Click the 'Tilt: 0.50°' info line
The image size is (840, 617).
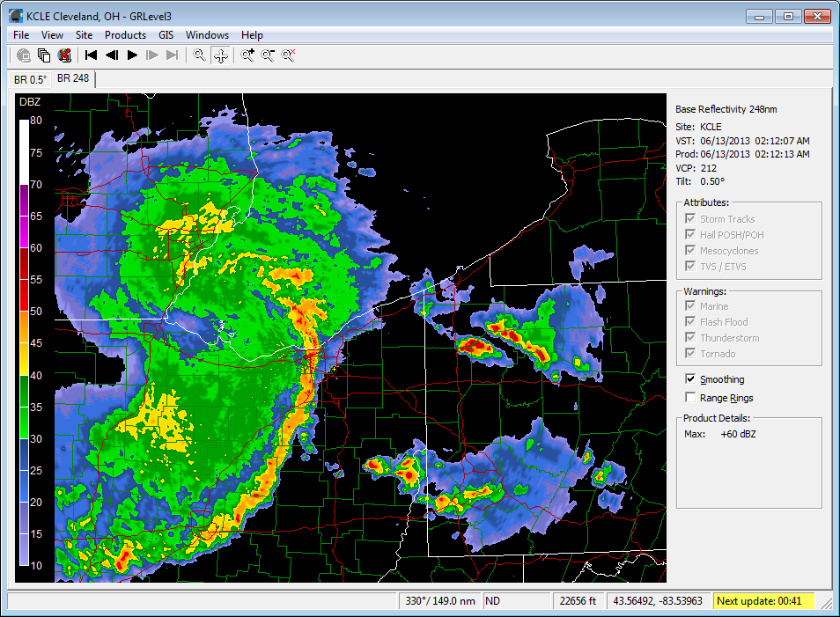[x=700, y=181]
